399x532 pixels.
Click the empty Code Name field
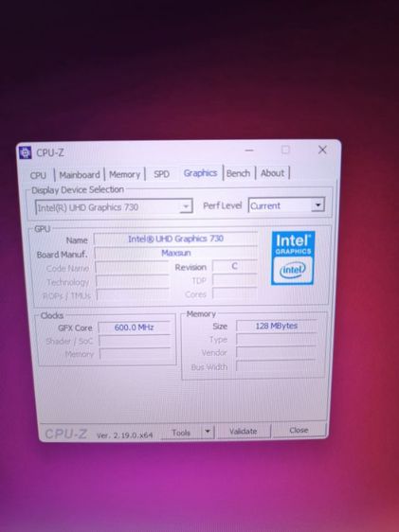click(x=132, y=268)
